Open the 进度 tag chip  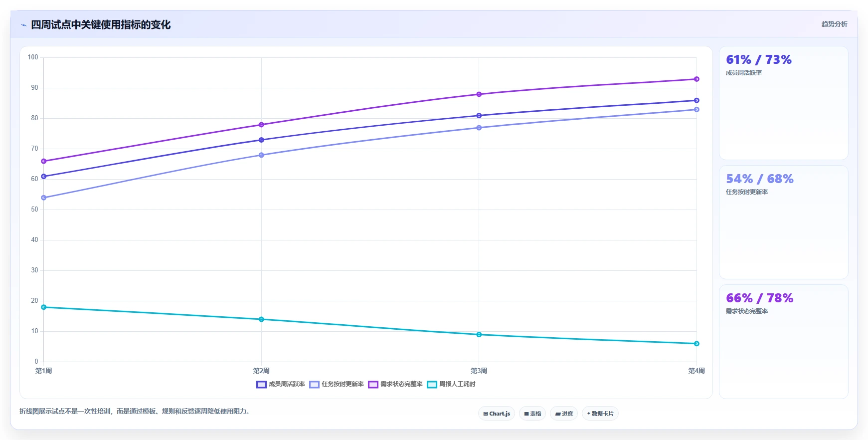(x=564, y=414)
